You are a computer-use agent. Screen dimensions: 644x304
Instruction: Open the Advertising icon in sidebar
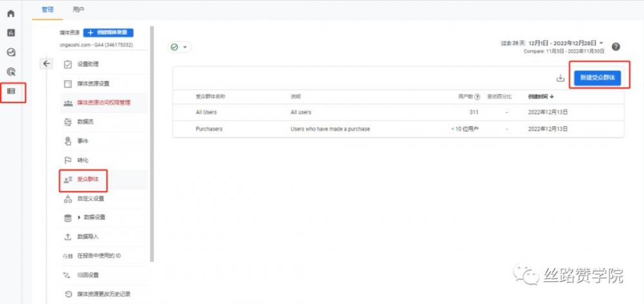click(x=11, y=72)
